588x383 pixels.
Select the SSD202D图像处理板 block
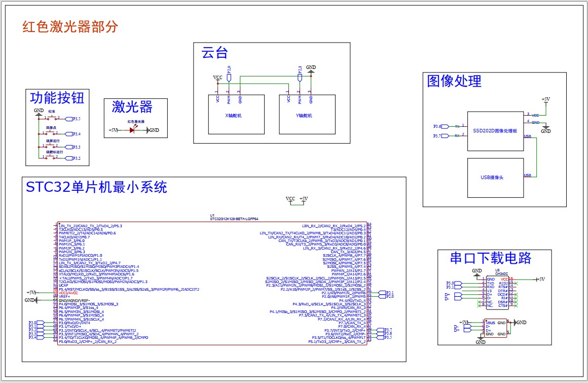tap(495, 131)
